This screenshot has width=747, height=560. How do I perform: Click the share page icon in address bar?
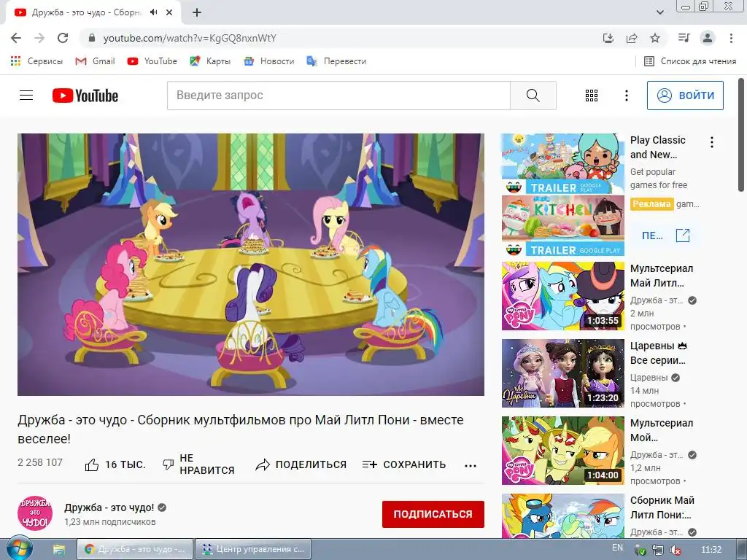[632, 38]
